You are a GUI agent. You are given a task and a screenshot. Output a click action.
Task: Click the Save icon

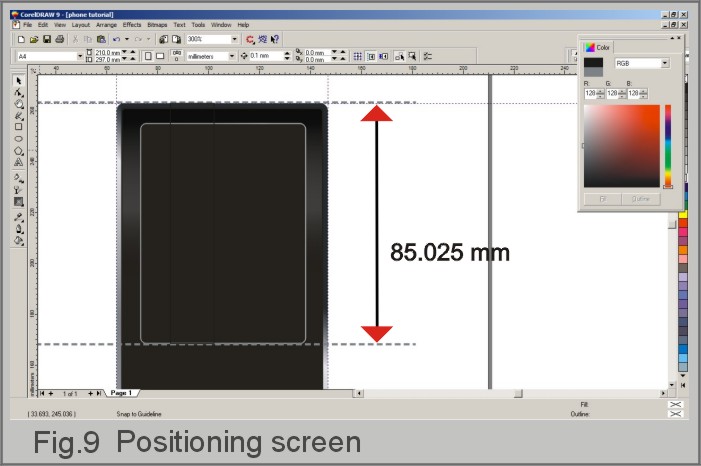click(x=46, y=39)
